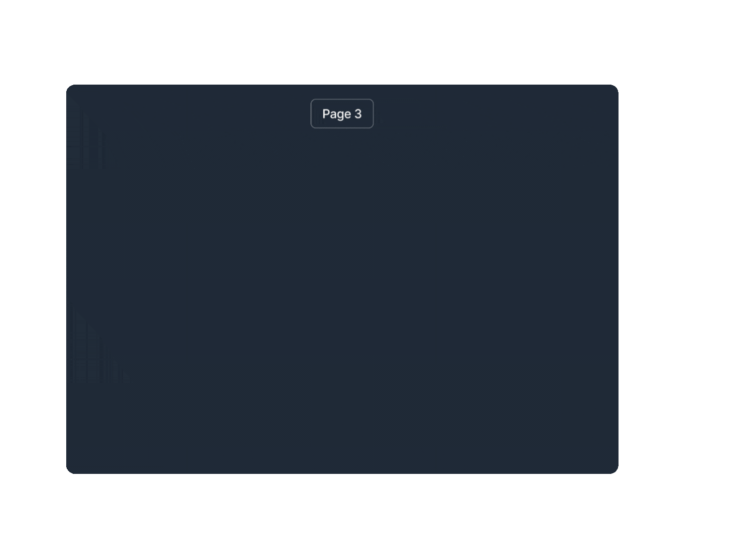Click the numeral 3 in Page 3
The width and height of the screenshot is (747, 560).
(358, 114)
